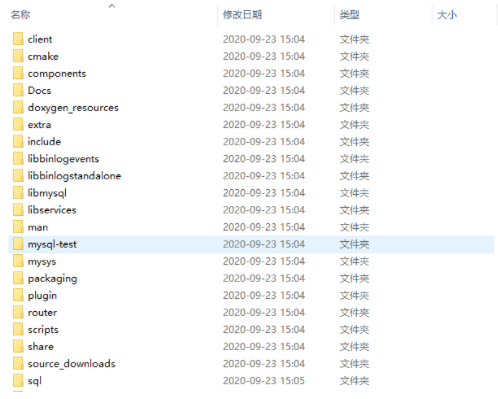Screen dimensions: 498x399
Task: Sort by the 名称 column header
Action: (20, 15)
